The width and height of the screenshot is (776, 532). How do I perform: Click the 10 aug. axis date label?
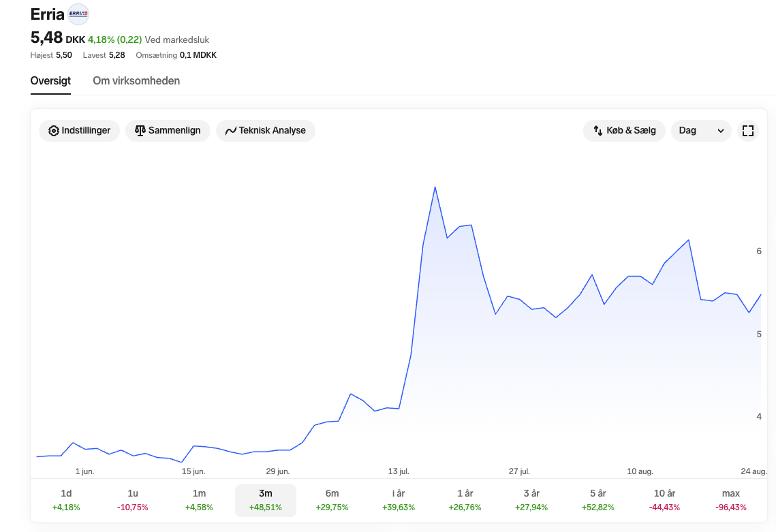(640, 471)
